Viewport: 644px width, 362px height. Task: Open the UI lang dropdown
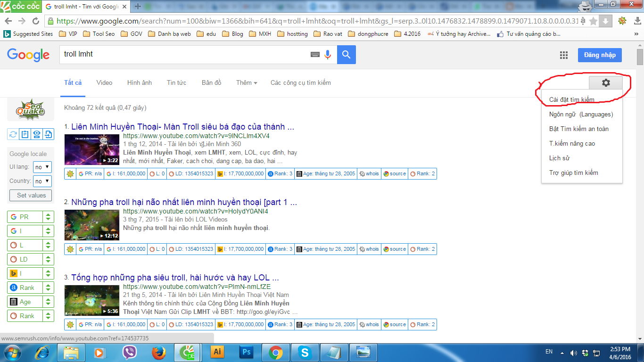[42, 167]
